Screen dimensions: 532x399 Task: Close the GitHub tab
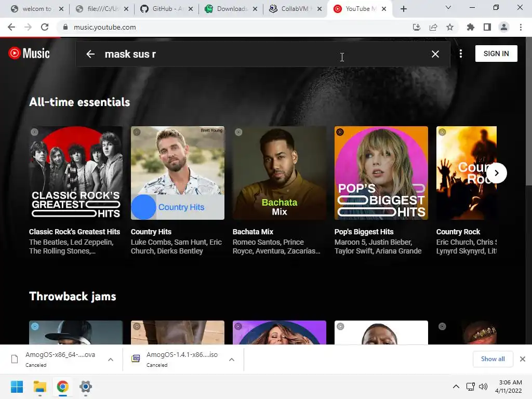click(x=191, y=9)
